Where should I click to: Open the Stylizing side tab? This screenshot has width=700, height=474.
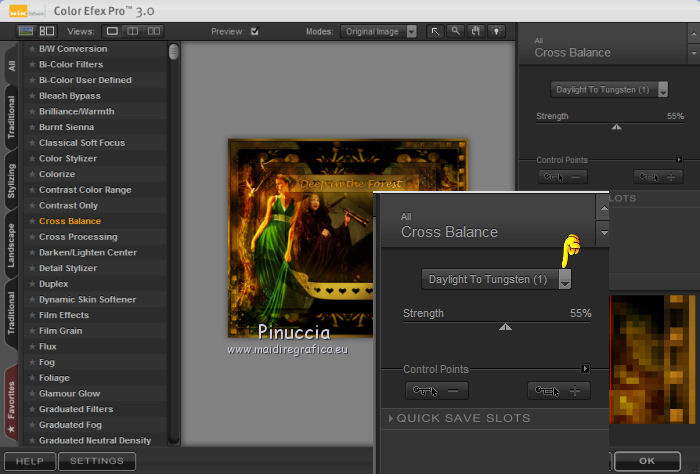(12, 181)
